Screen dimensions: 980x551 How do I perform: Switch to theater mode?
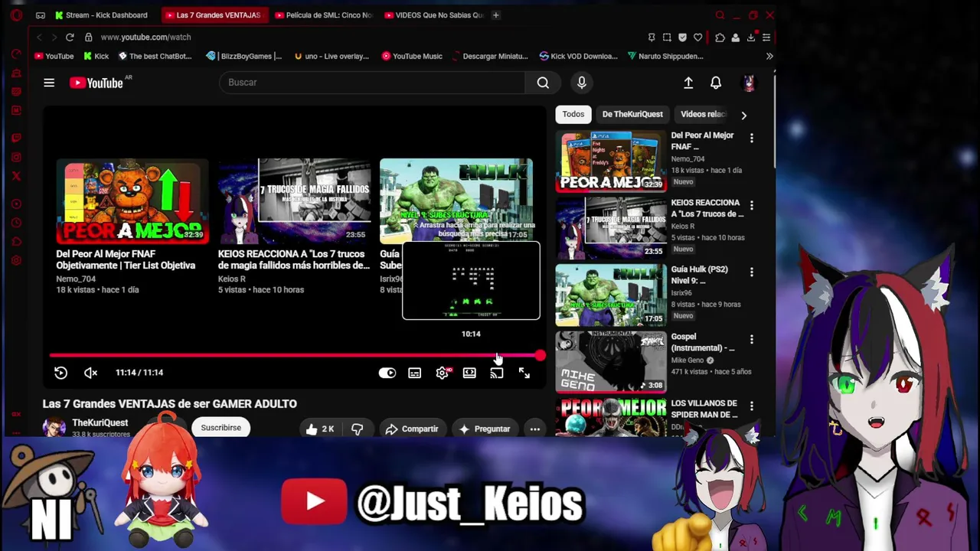tap(469, 373)
